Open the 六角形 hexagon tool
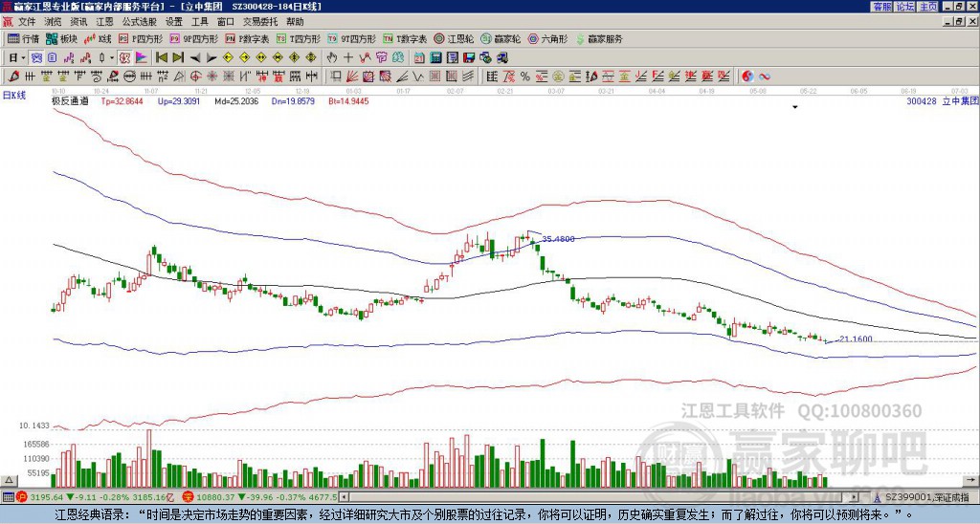The width and height of the screenshot is (980, 524). [x=547, y=38]
